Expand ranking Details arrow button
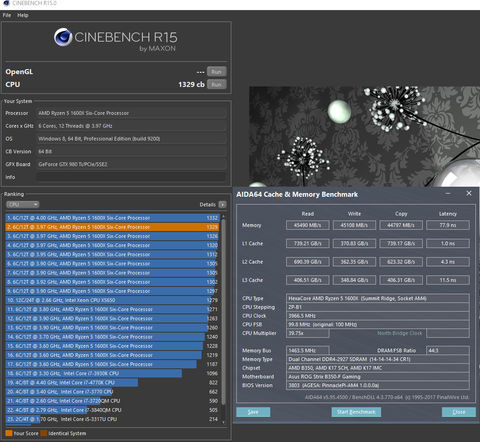Screen dimensions: 480x442 [222, 204]
